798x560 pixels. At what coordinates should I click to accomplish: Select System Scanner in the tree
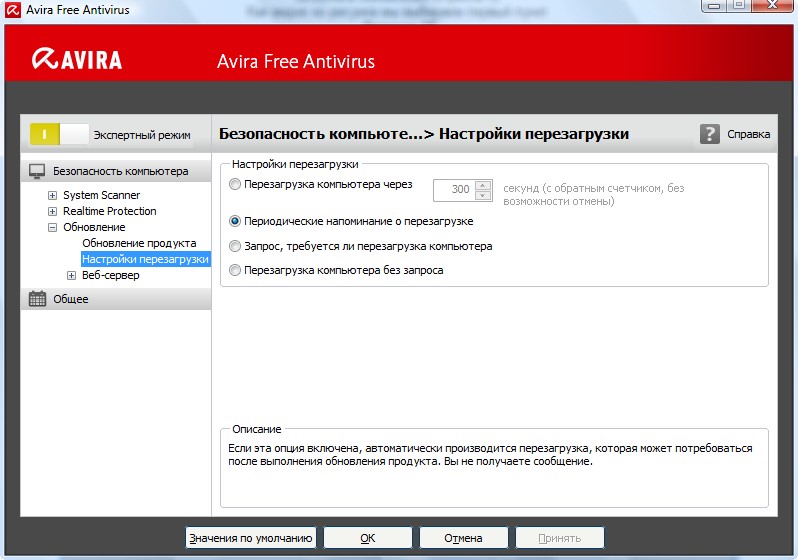coord(101,195)
